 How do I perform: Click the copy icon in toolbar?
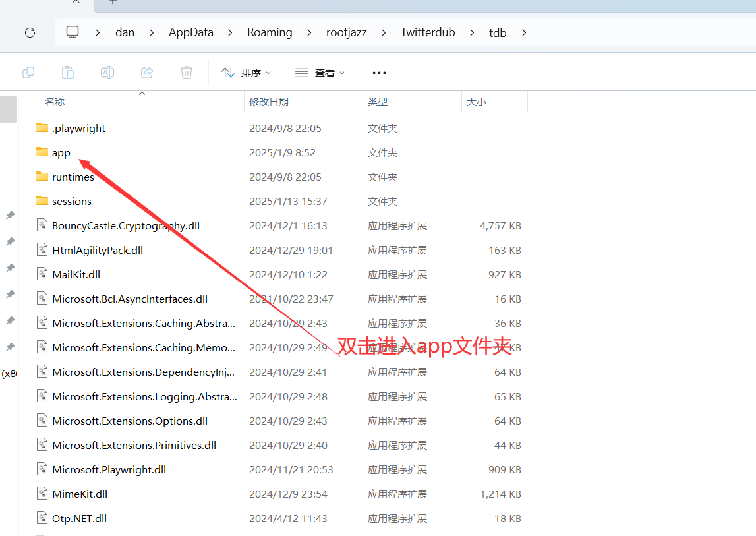click(28, 73)
